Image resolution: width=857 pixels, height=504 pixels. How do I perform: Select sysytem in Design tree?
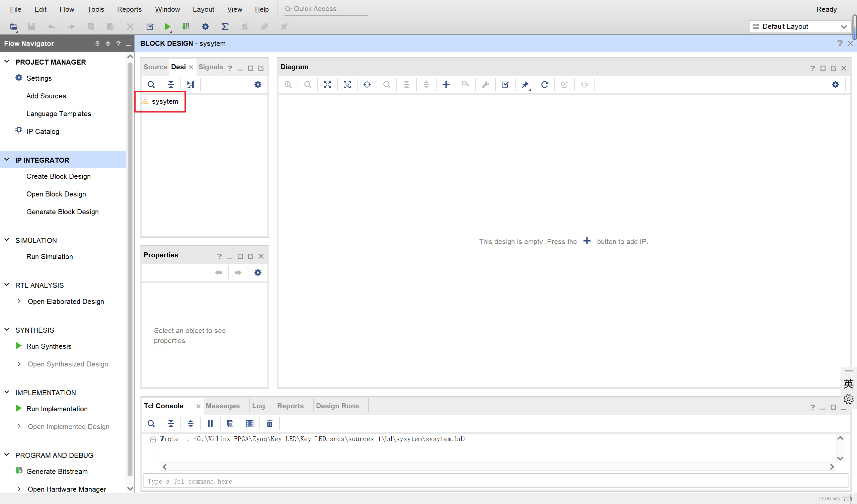point(165,101)
